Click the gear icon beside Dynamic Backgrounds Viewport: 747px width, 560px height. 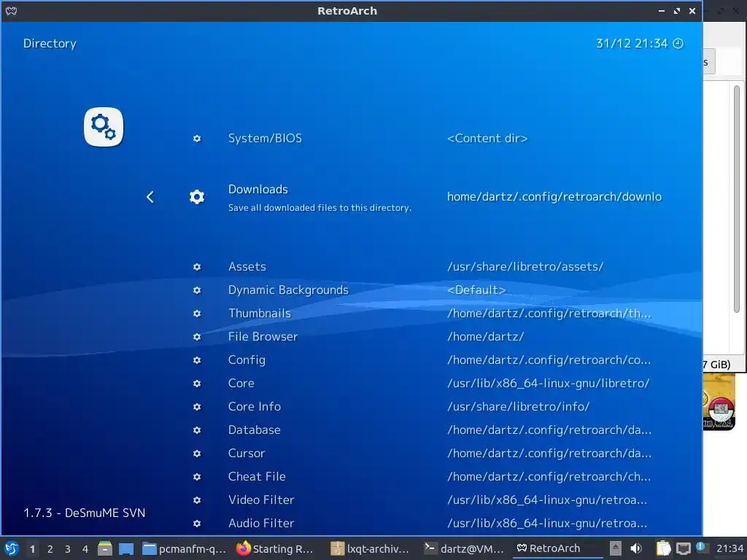tap(197, 290)
